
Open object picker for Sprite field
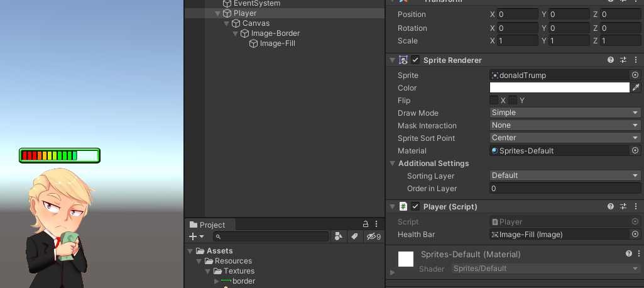tap(635, 75)
